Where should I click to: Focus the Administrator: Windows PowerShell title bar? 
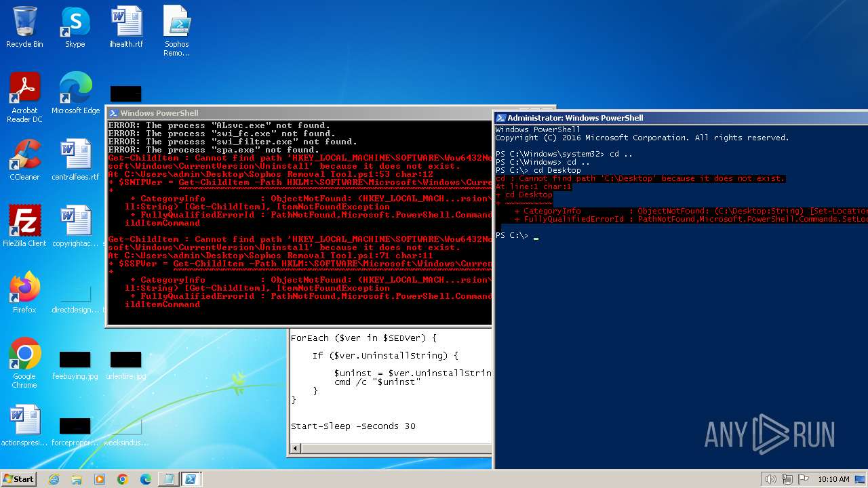pos(681,118)
